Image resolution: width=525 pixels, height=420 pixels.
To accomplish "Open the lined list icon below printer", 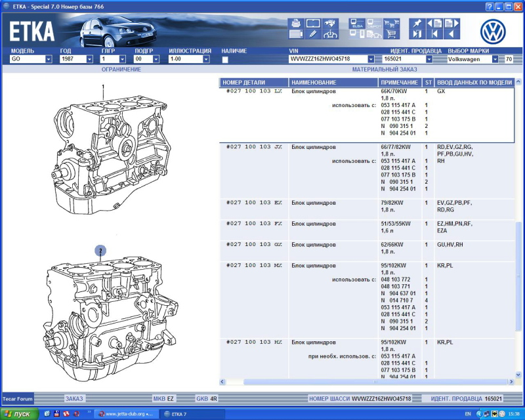I will [296, 34].
